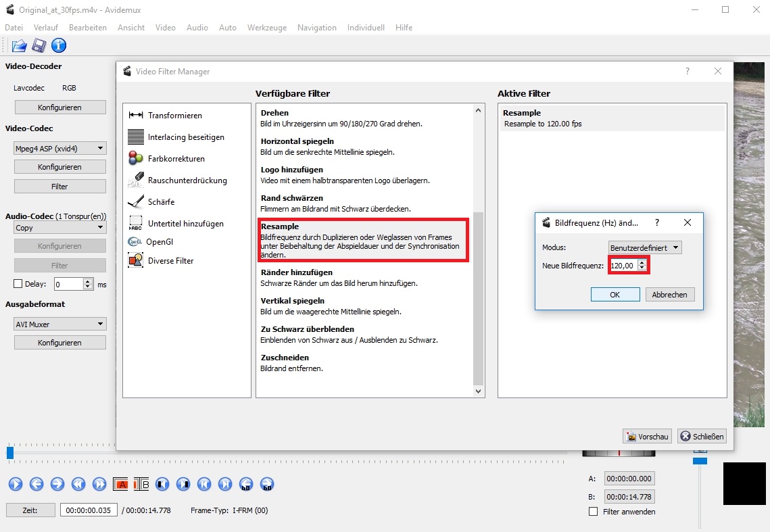Open the blue information icon
Viewport: 770px width, 532px height.
(x=59, y=46)
